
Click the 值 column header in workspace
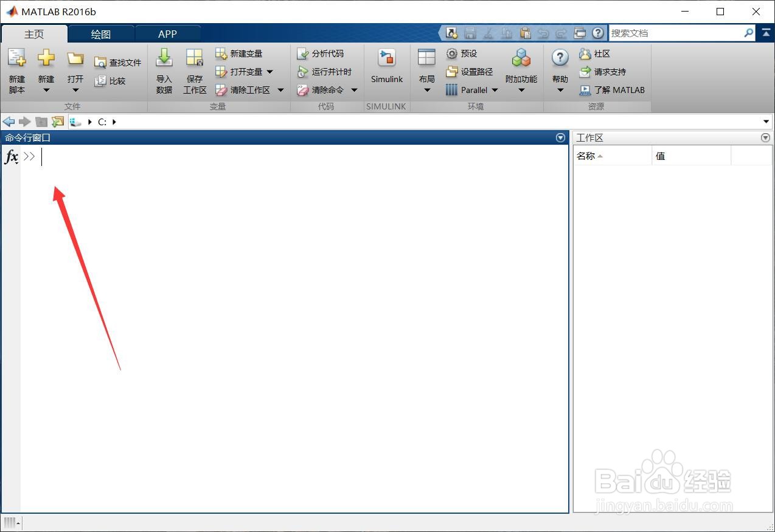pyautogui.click(x=691, y=156)
